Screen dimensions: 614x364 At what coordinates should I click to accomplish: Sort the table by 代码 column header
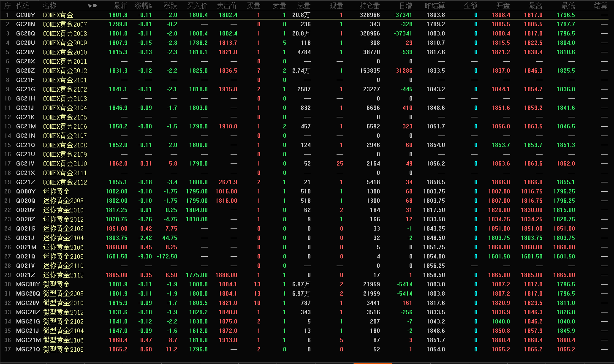[x=23, y=5]
